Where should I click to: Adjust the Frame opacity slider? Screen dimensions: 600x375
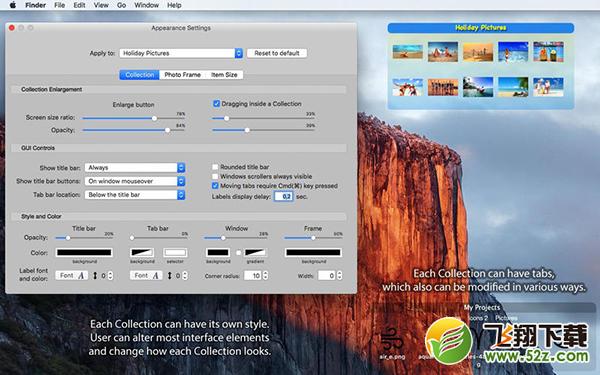[x=313, y=238]
